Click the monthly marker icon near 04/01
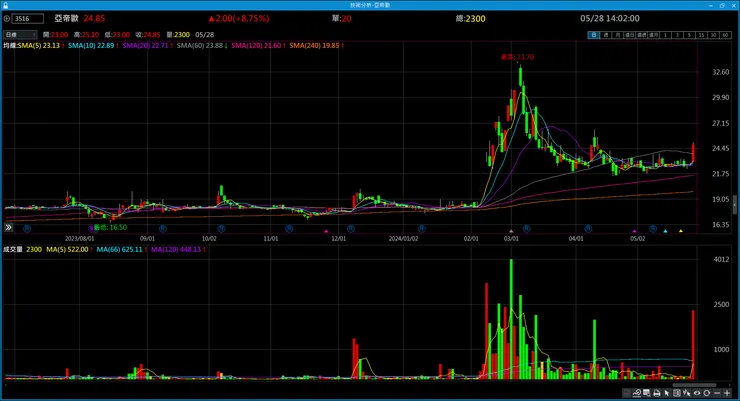The image size is (740, 401). 588,229
